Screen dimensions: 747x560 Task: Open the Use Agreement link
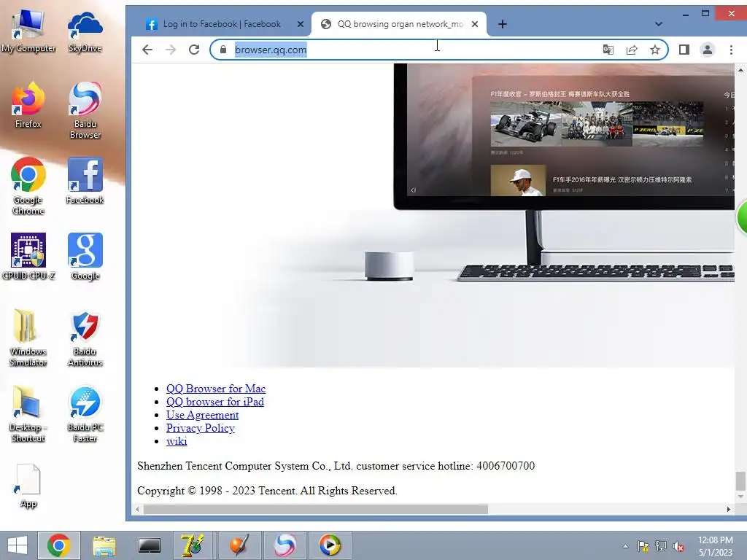(x=203, y=415)
